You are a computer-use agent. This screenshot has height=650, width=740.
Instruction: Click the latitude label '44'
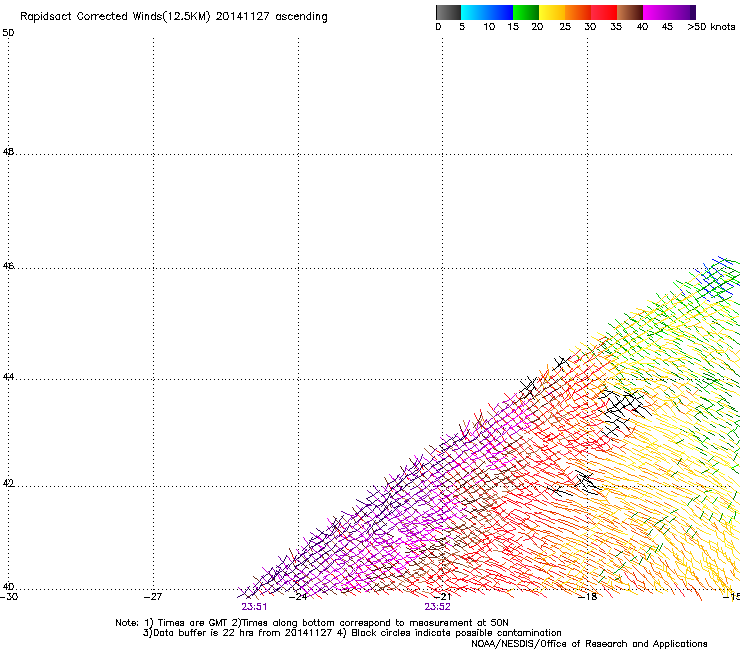[x=8, y=377]
